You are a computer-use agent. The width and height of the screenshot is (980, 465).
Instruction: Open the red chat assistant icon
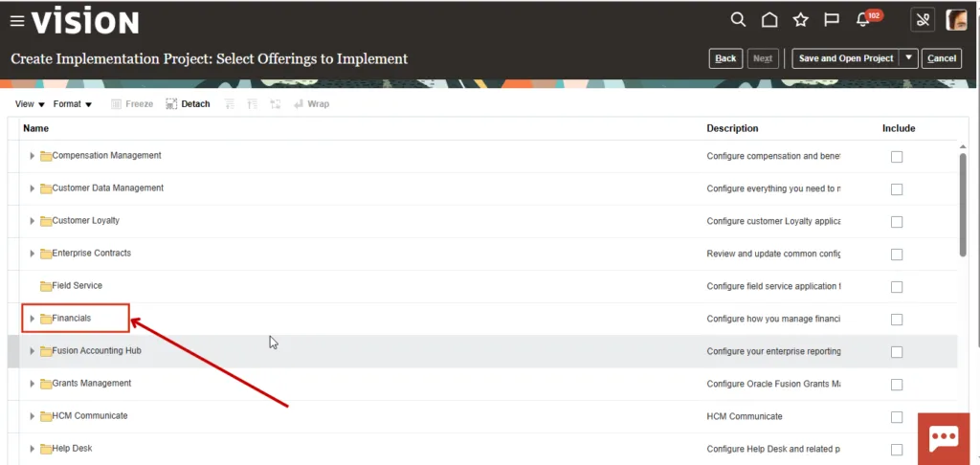click(x=944, y=436)
